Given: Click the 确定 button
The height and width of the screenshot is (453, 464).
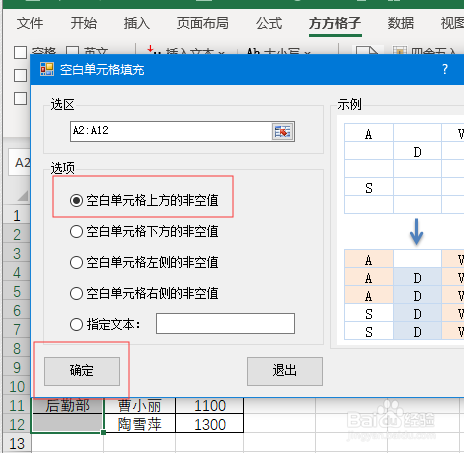Looking at the screenshot, I should [82, 371].
